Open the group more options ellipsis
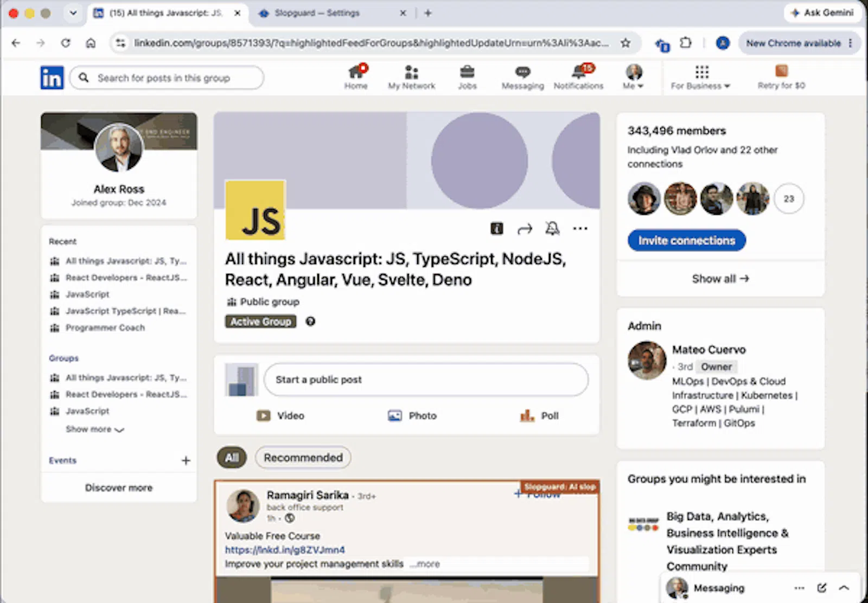Viewport: 868px width, 603px height. coord(580,228)
